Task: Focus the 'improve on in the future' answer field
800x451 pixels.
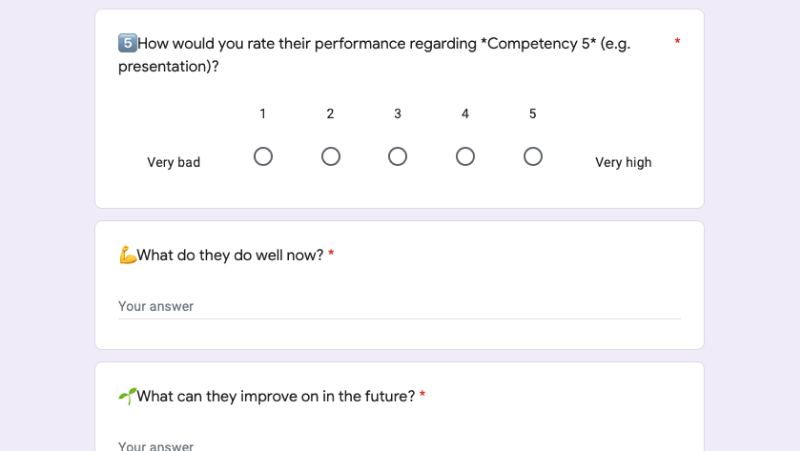Action: click(399, 445)
